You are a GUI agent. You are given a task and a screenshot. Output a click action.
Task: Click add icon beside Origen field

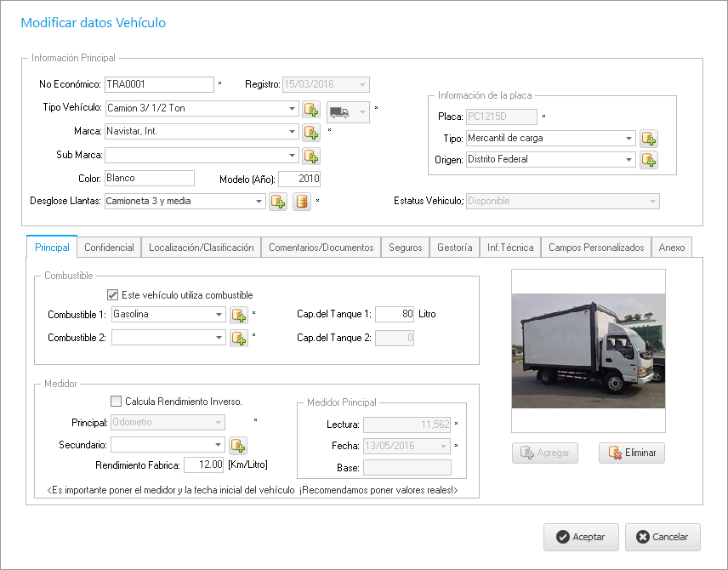[649, 160]
